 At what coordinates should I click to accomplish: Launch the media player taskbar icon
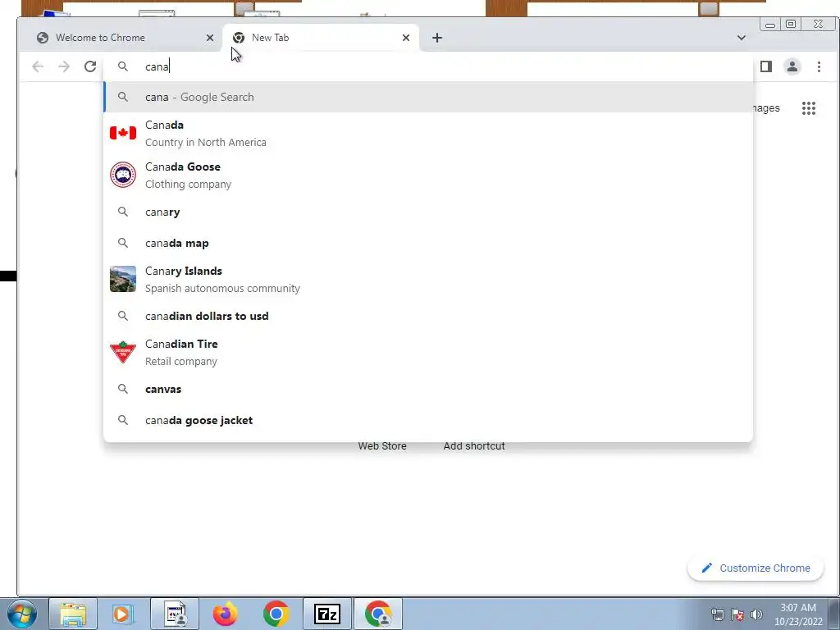pyautogui.click(x=123, y=614)
